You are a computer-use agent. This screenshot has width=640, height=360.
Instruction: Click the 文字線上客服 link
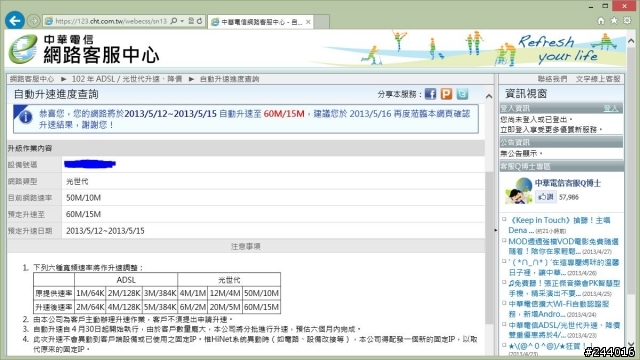coord(598,79)
